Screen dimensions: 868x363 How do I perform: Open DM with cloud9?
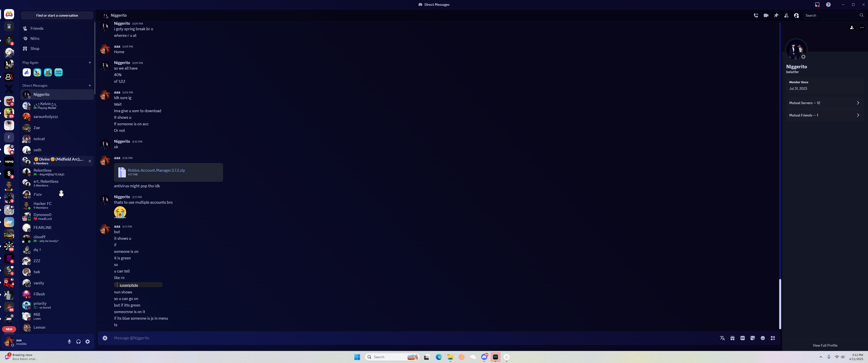(x=57, y=239)
